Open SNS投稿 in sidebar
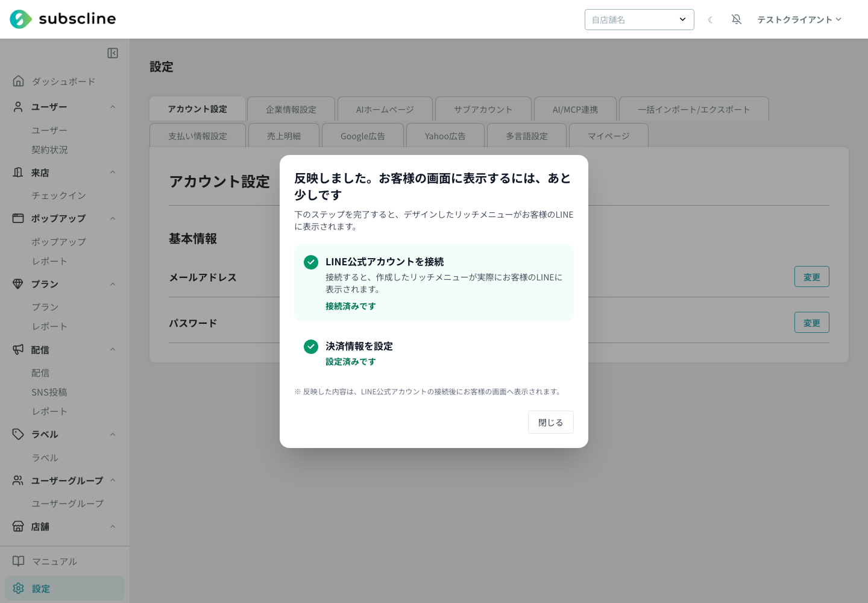Image resolution: width=868 pixels, height=603 pixels. pos(49,392)
